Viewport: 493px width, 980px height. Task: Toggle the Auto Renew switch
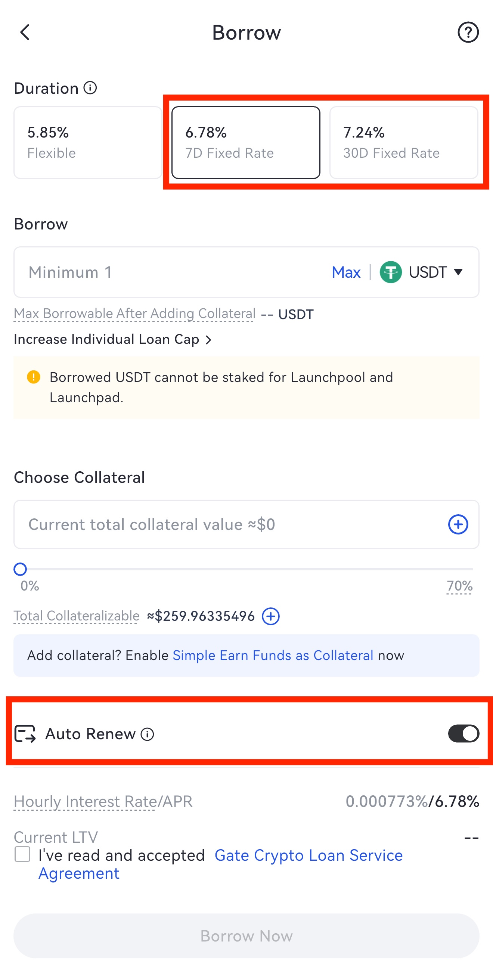[463, 733]
